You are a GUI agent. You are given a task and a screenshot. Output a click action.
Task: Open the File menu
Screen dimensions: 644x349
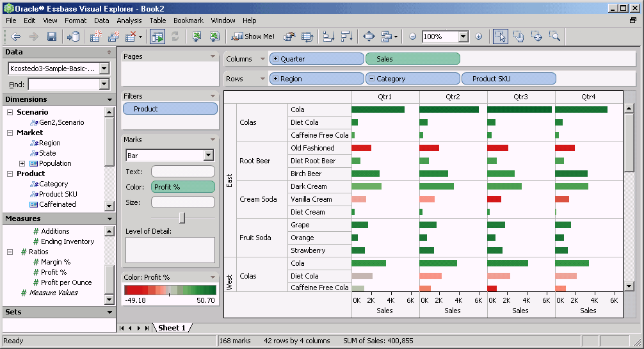(x=11, y=20)
